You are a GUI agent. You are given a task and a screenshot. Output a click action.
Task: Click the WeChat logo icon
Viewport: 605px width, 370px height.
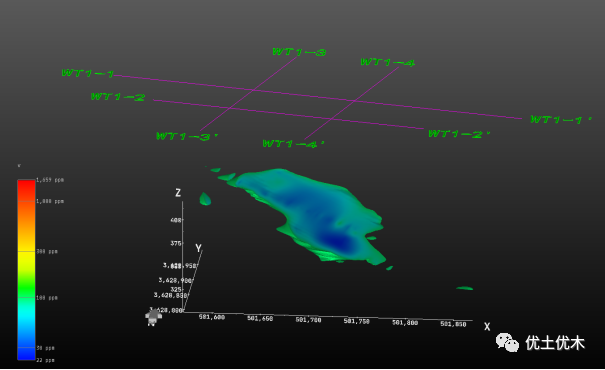tap(507, 343)
